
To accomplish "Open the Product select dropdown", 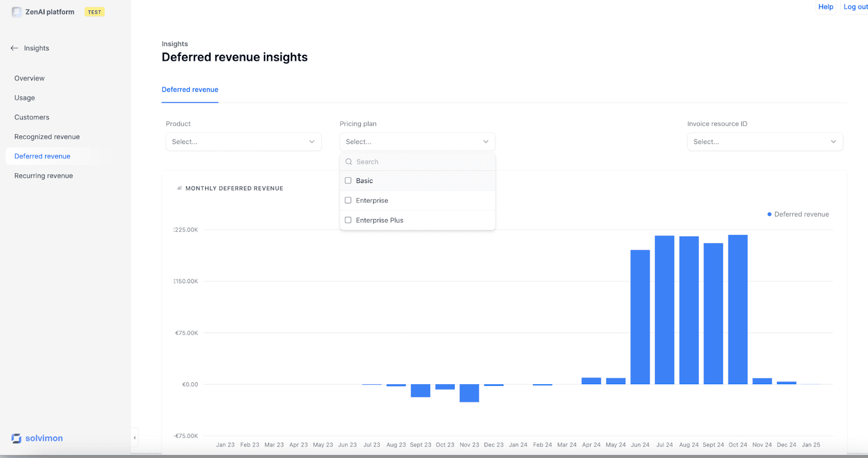I will tap(244, 142).
